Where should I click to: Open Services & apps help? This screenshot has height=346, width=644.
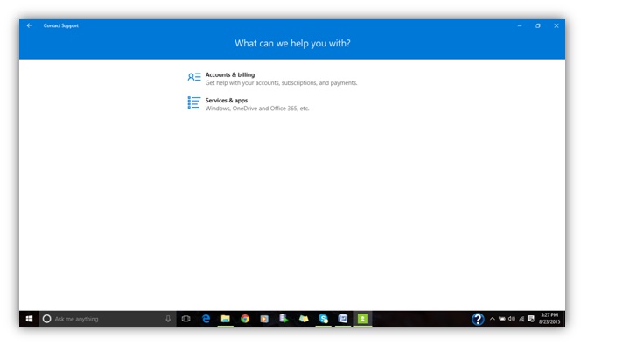coord(227,100)
